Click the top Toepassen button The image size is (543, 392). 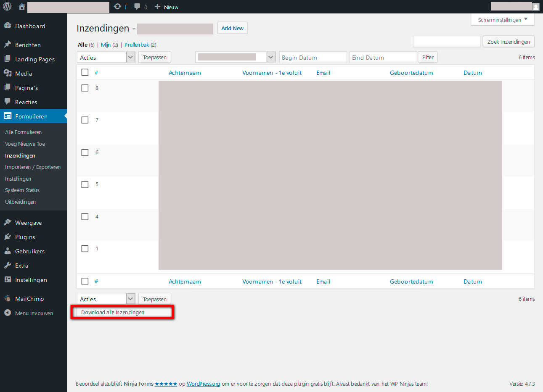[155, 57]
